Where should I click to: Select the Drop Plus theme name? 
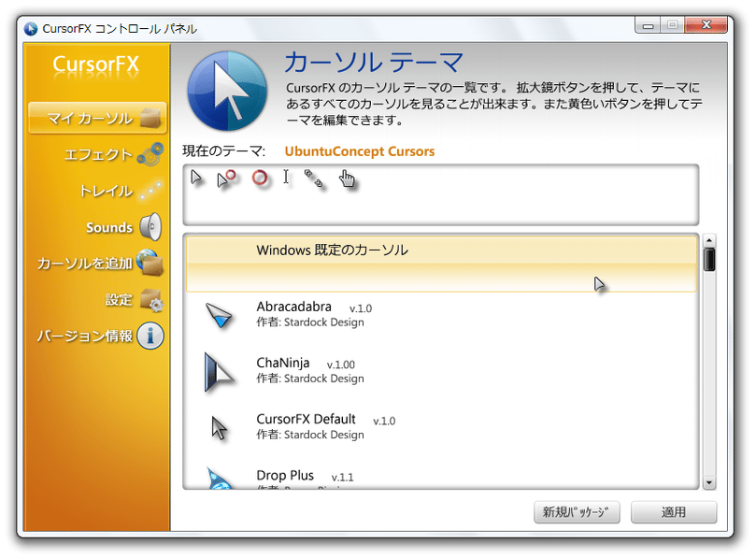(285, 476)
